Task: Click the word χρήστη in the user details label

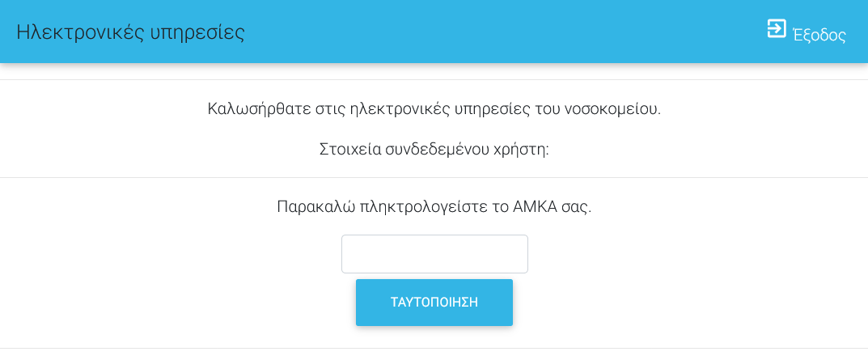Action: coord(524,150)
